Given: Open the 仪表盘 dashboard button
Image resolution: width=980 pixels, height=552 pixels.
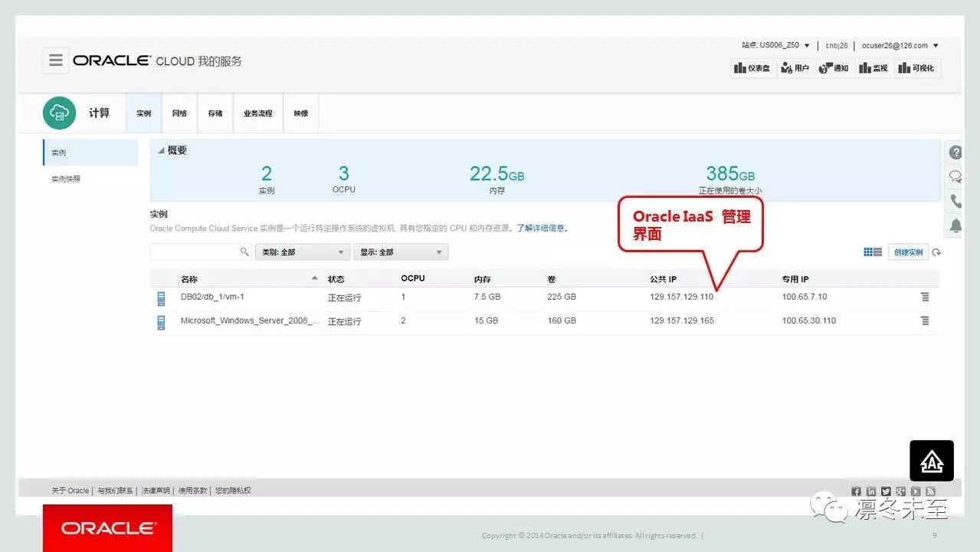Looking at the screenshot, I should pyautogui.click(x=752, y=68).
